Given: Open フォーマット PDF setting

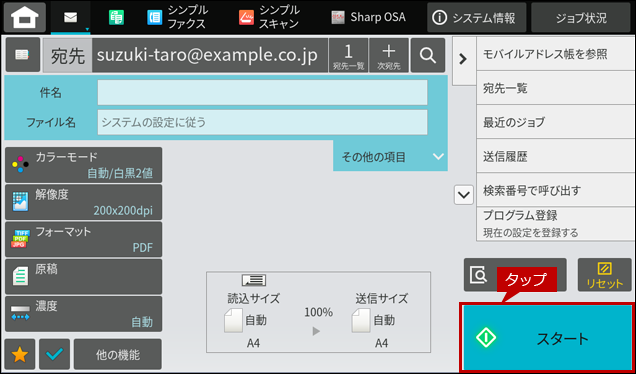Looking at the screenshot, I should pyautogui.click(x=84, y=239).
